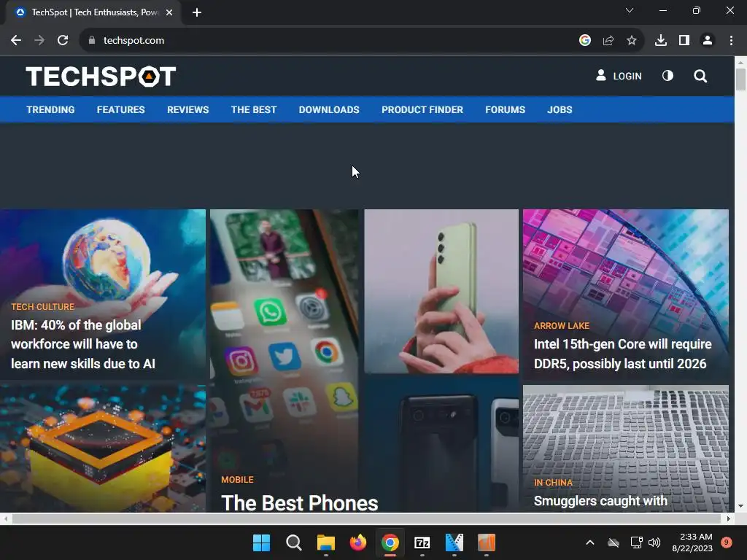Open the blue M app in taskbar

pyautogui.click(x=454, y=542)
